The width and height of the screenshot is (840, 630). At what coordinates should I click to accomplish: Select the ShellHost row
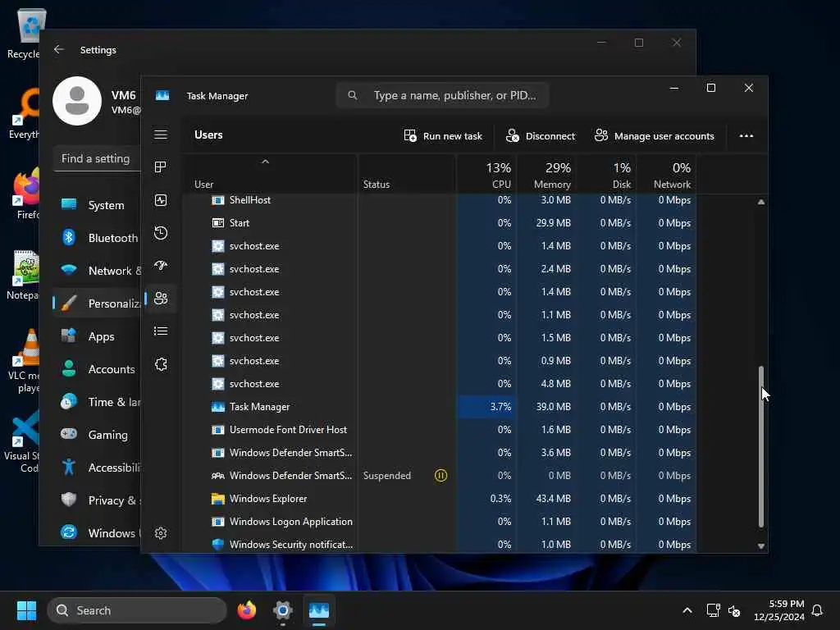440,200
